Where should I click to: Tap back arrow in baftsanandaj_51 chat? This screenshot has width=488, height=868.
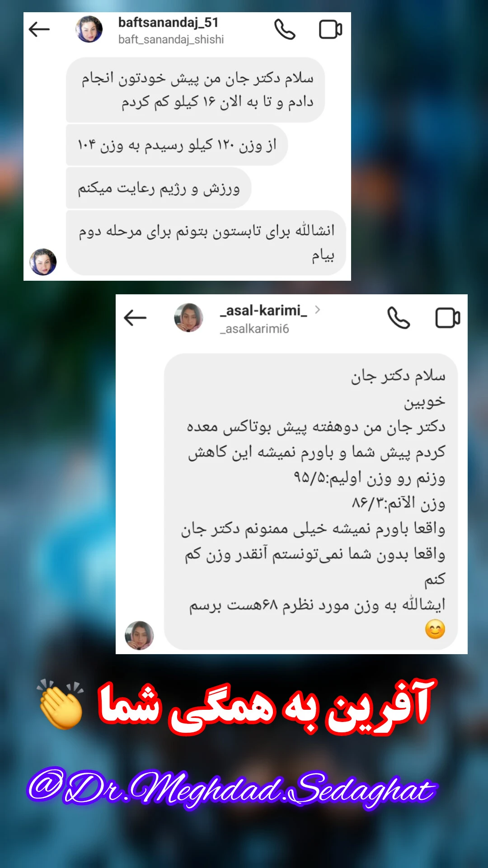click(x=39, y=30)
